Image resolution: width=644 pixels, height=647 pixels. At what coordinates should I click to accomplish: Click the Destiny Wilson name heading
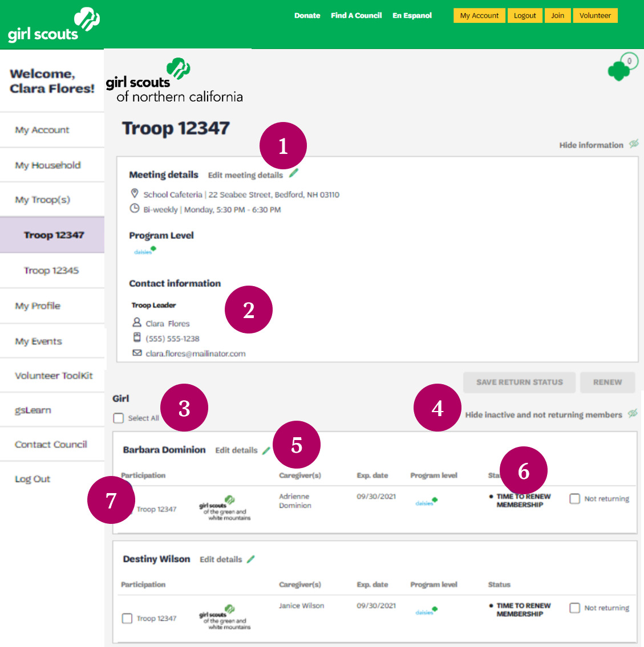coord(156,559)
